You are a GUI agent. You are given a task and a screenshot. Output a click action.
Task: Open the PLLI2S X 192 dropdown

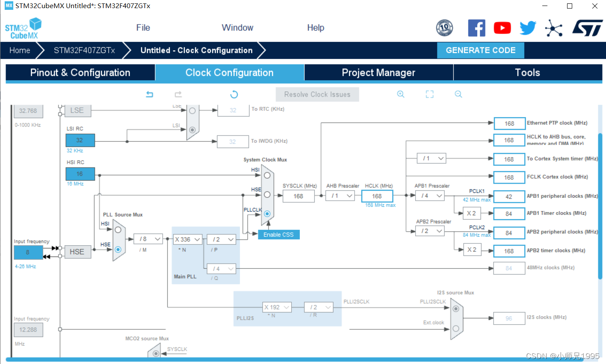pyautogui.click(x=277, y=307)
